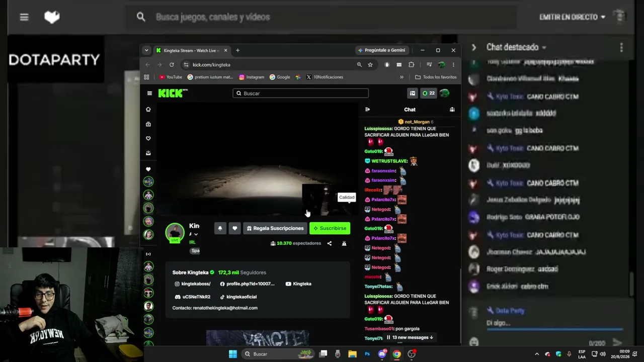Screen dimensions: 644x362
Task: Expand the streamer title chevron
Action: [x=196, y=234]
